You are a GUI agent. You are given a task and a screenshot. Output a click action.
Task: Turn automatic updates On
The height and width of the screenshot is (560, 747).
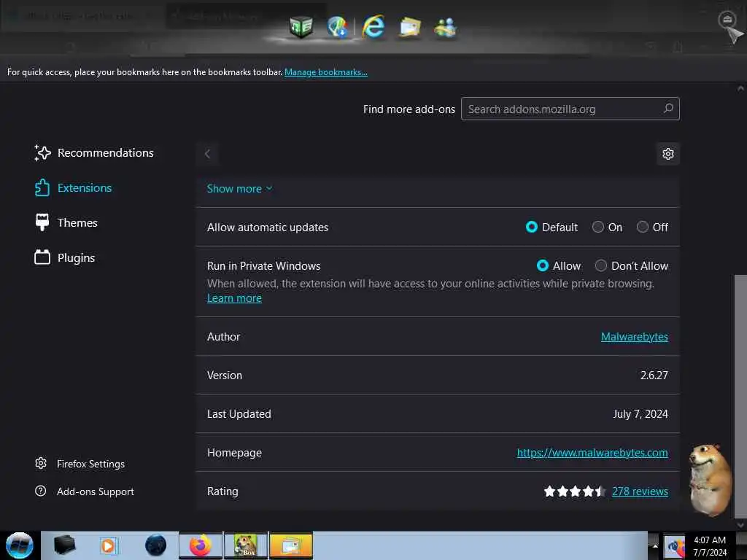(598, 227)
